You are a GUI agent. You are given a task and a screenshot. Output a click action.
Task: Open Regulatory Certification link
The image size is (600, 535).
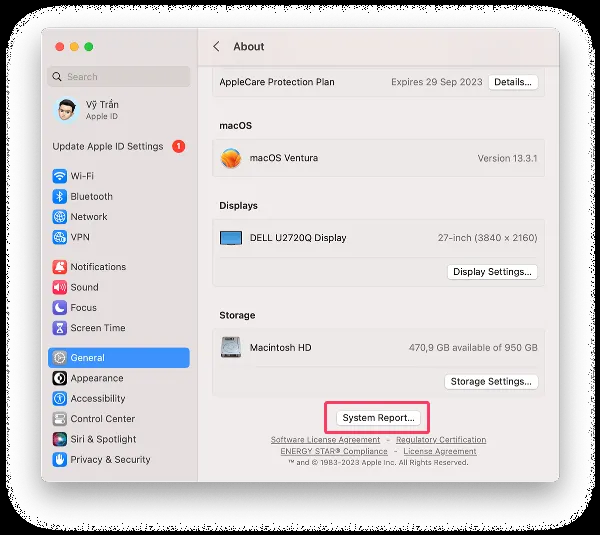pyautogui.click(x=441, y=440)
